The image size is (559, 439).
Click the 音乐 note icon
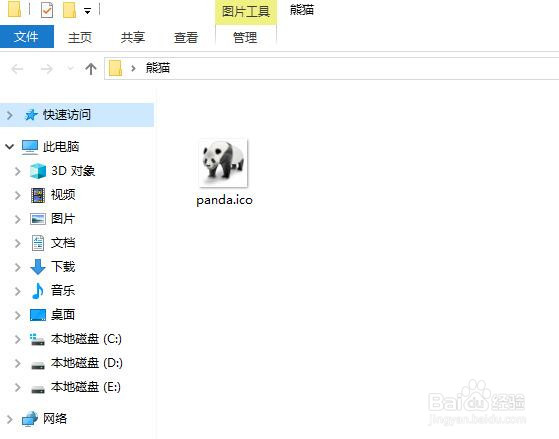pos(37,291)
